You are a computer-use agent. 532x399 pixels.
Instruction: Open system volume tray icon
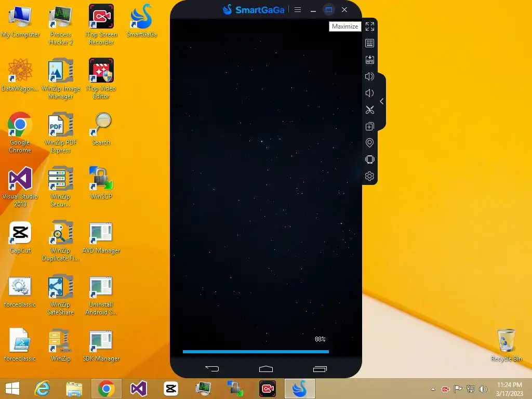[x=483, y=389]
